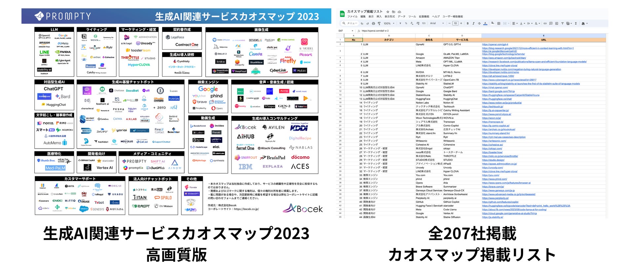The width and height of the screenshot is (644, 268).
Task: Click the move-to-folder icon beside the title
Action: [394, 12]
